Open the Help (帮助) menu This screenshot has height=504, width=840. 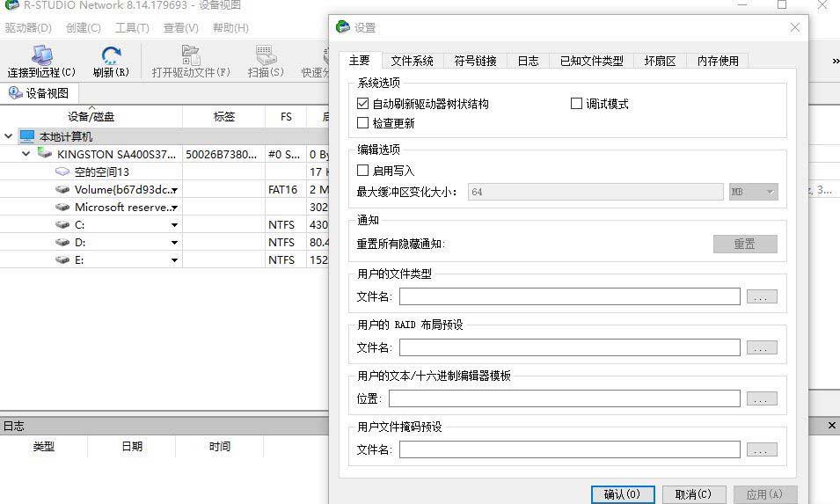[230, 28]
